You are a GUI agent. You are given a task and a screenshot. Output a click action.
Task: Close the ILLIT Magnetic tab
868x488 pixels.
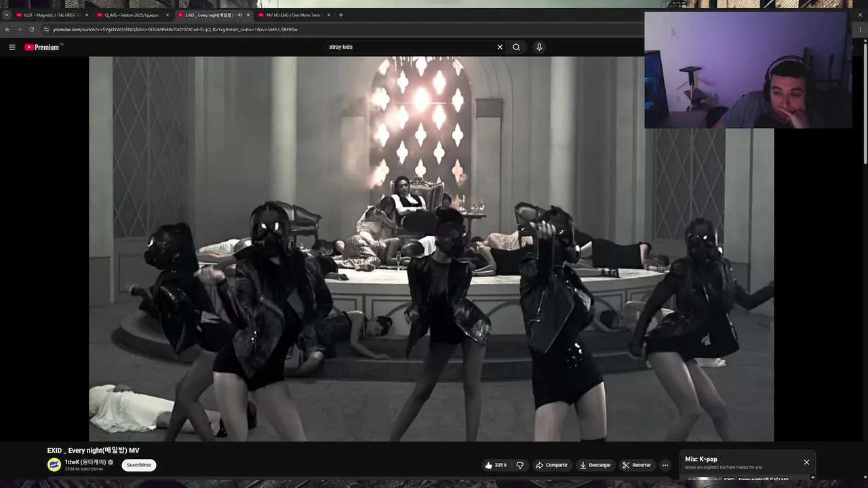87,15
